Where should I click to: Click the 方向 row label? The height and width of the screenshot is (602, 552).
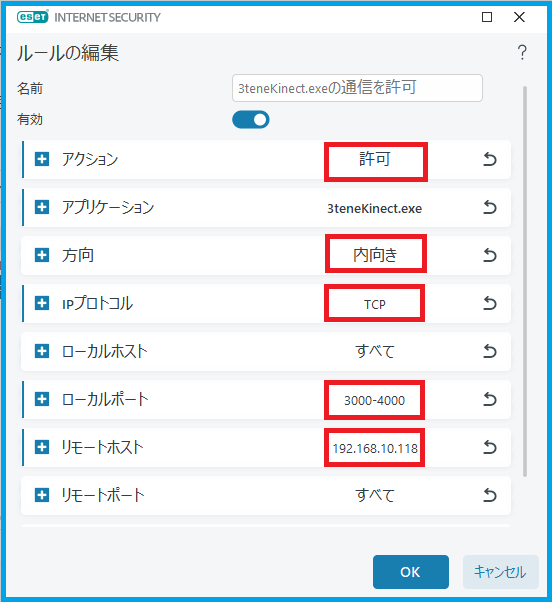coord(78,255)
